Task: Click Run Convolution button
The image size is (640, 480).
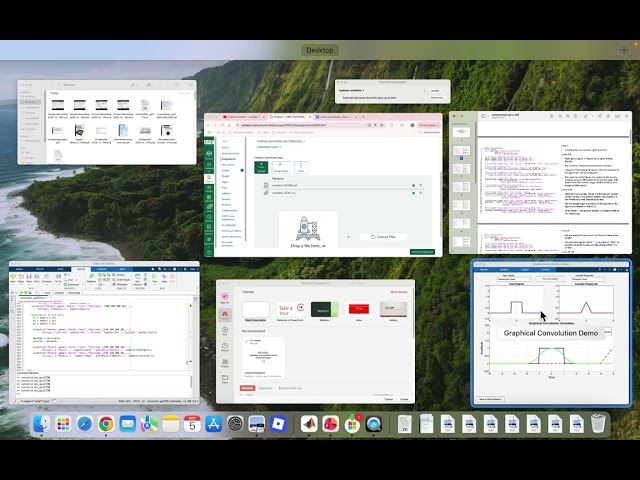Action: tap(550, 279)
